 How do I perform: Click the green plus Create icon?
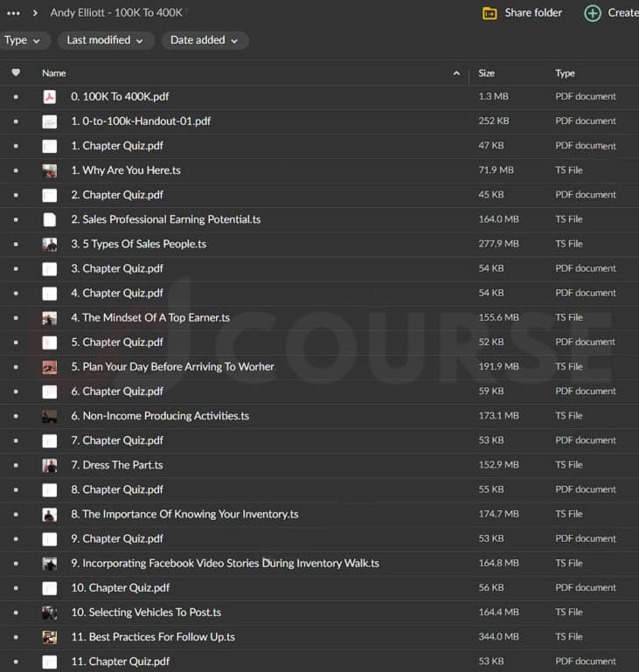(593, 13)
